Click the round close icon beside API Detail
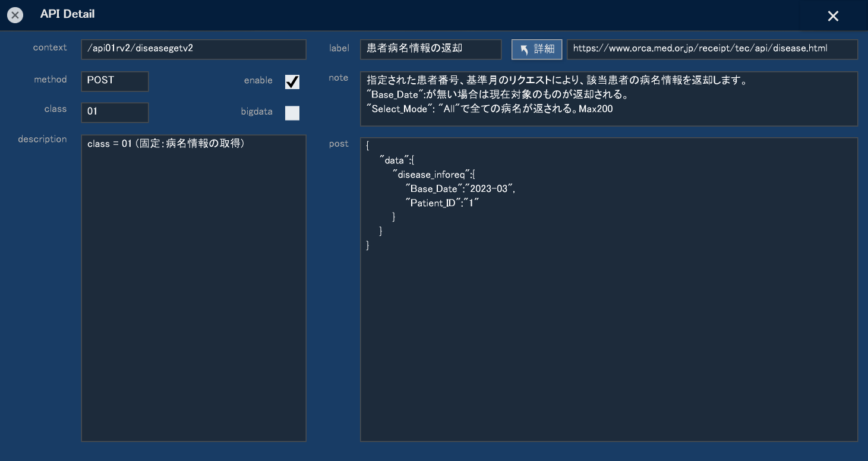 (15, 15)
